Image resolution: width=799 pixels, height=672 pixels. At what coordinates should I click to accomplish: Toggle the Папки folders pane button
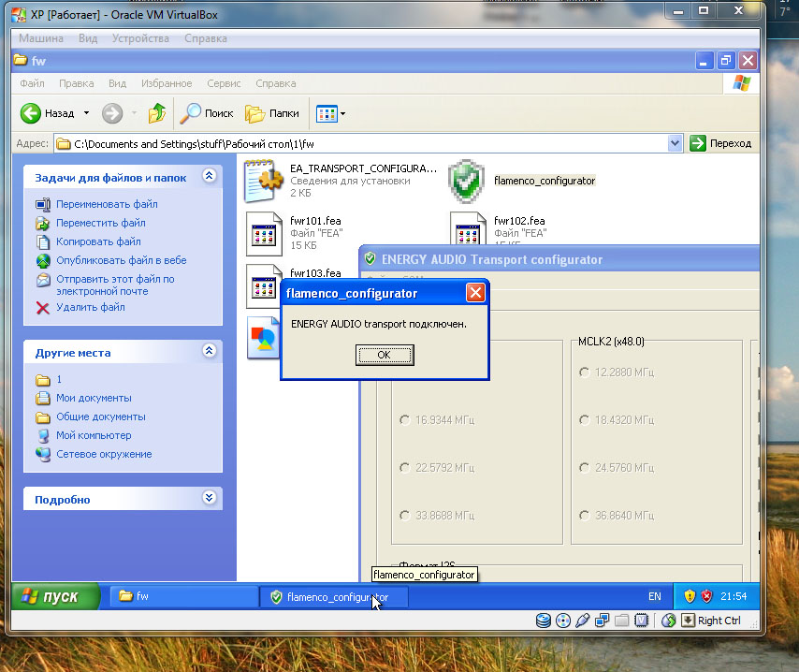(x=272, y=113)
